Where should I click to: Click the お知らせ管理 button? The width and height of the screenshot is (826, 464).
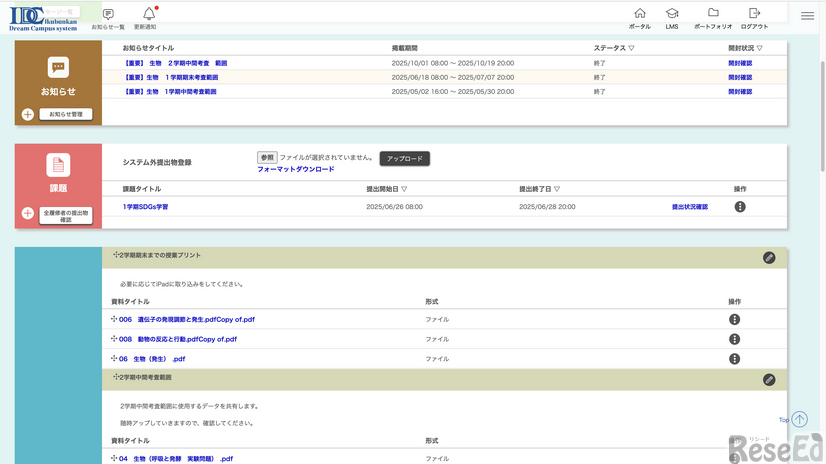66,114
